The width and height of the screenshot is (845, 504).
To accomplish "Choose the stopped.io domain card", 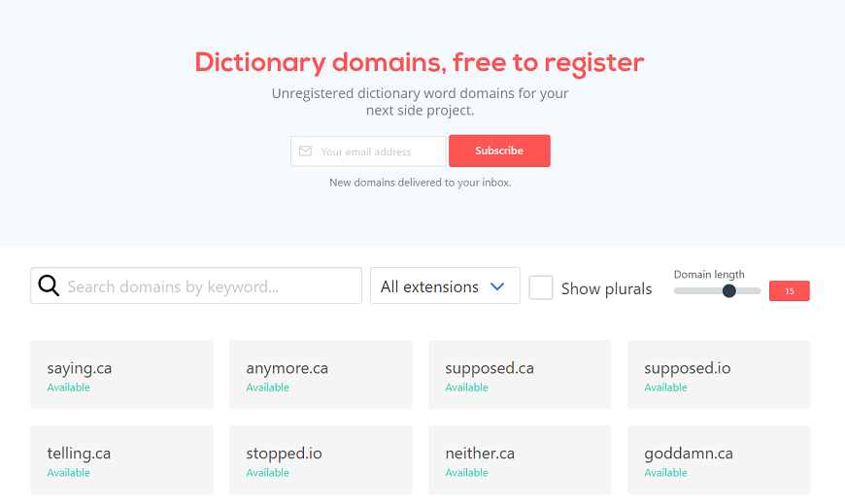I will pyautogui.click(x=321, y=459).
